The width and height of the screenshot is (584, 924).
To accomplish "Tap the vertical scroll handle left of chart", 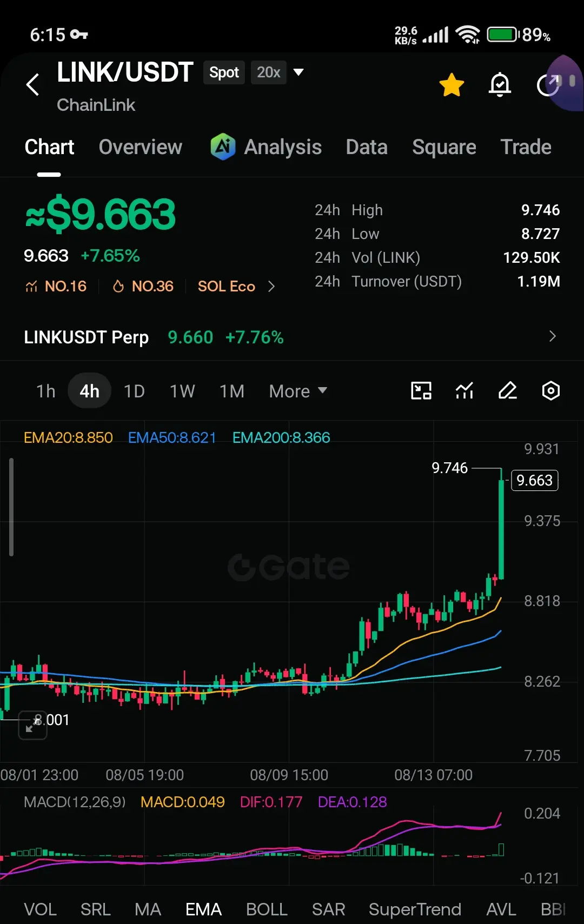I will click(11, 507).
